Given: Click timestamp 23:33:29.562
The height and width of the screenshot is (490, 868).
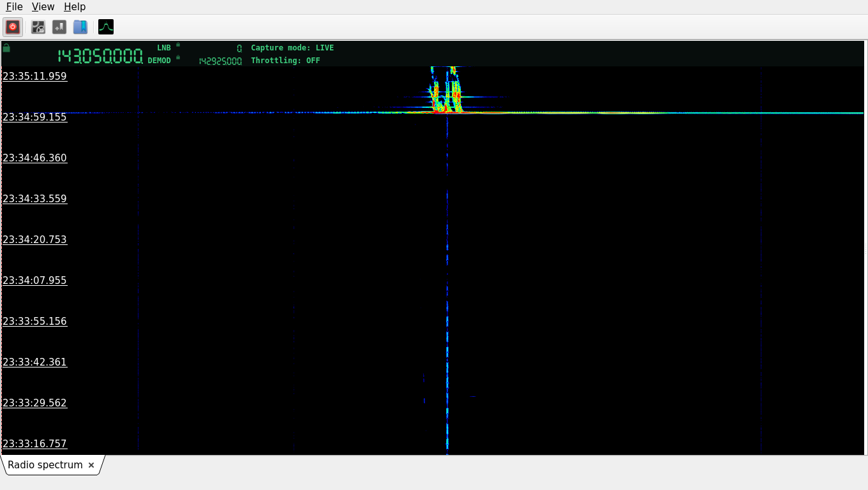Looking at the screenshot, I should (x=35, y=403).
